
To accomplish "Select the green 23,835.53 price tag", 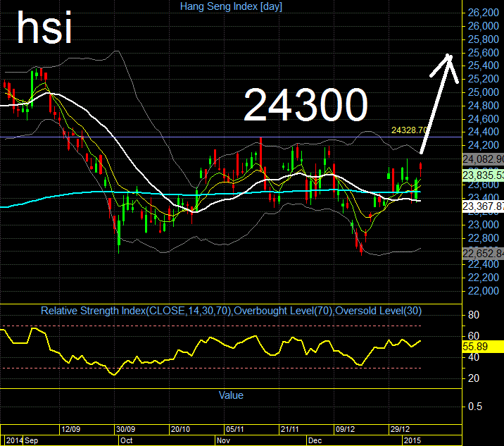I will click(483, 175).
